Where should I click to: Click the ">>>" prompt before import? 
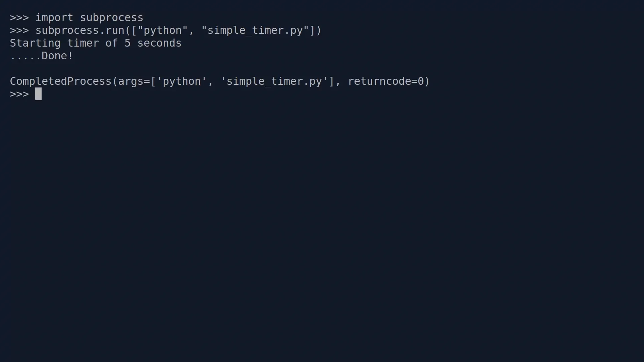point(19,18)
